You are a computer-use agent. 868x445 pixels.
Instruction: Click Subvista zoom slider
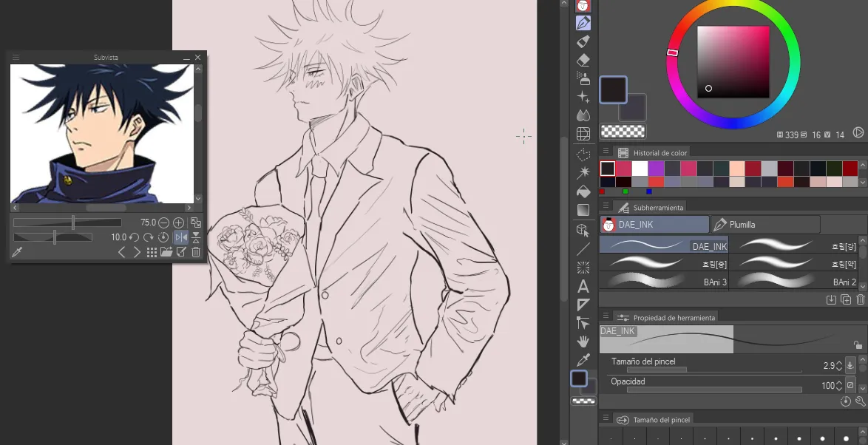tap(67, 222)
